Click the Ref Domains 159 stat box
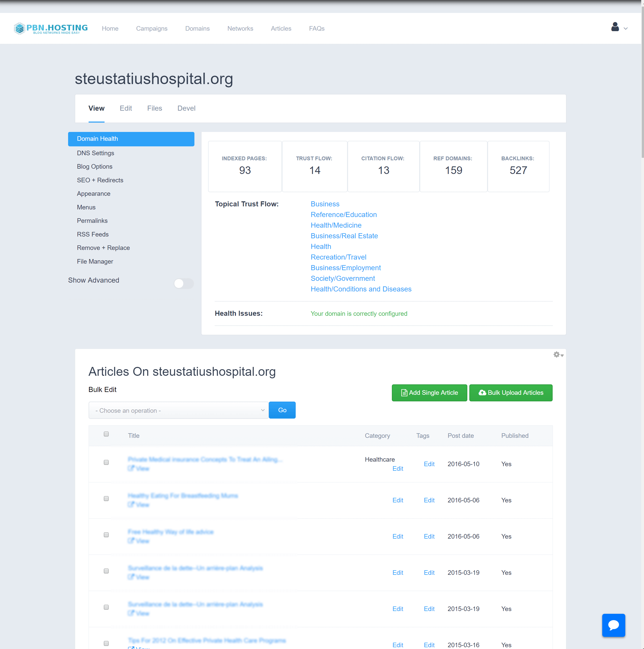Viewport: 644px width, 649px height. coord(453,167)
